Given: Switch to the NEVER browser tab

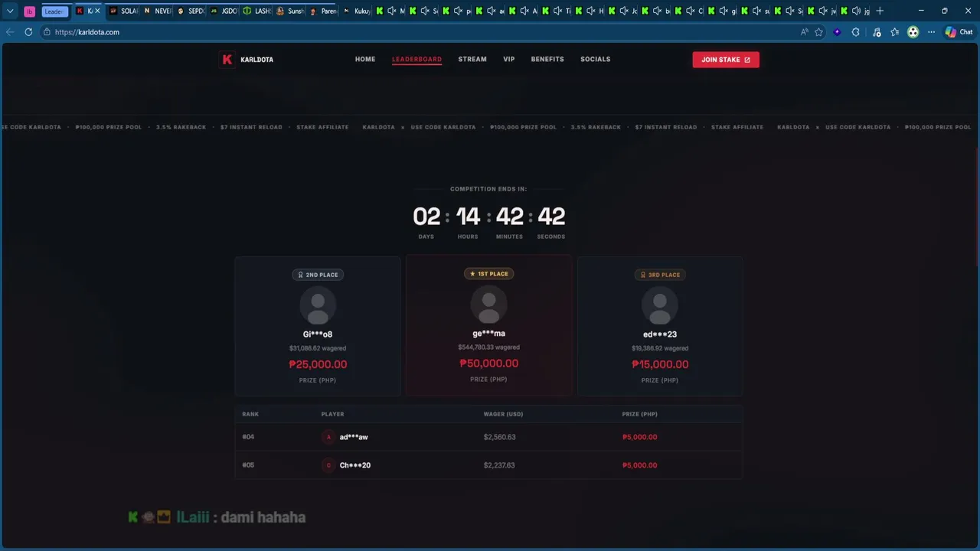Looking at the screenshot, I should click(157, 11).
